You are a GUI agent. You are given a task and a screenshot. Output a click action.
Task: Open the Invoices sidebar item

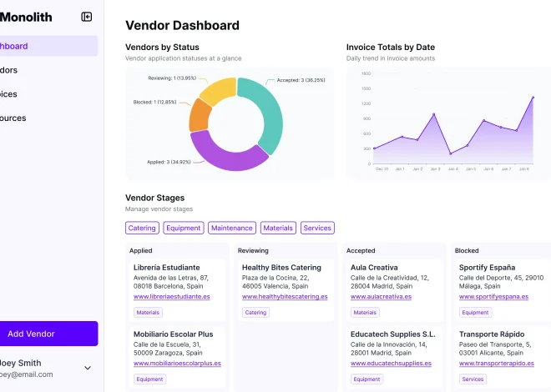pos(49,94)
